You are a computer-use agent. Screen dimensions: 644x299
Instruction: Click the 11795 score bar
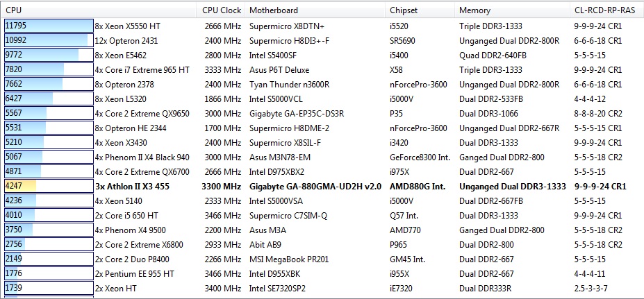[x=48, y=26]
